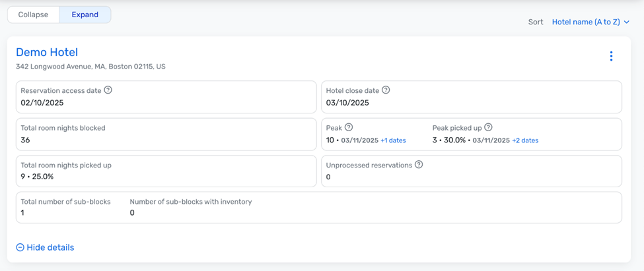Open the Hotel name (A to Z) sort dropdown
Viewport: 644px width, 271px height.
click(x=590, y=22)
